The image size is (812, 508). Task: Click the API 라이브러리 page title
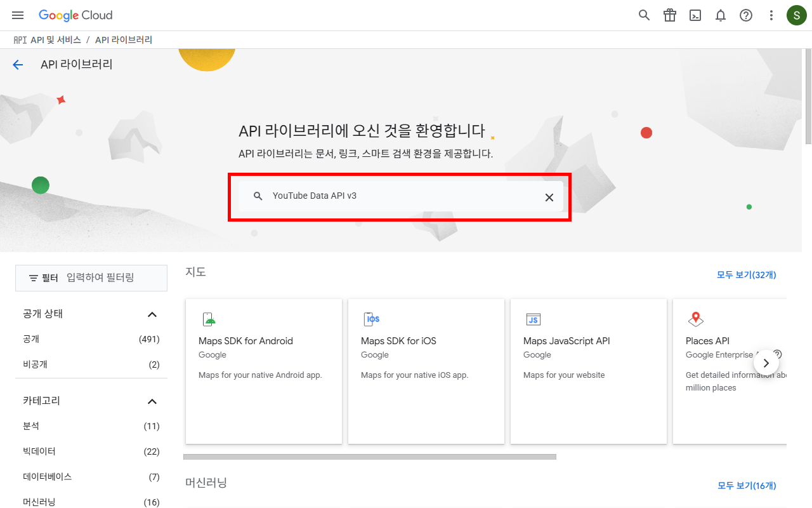(x=77, y=65)
